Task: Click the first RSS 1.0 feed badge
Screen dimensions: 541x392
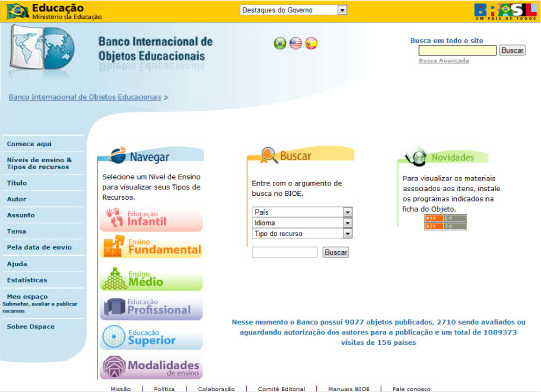Action: click(x=445, y=218)
